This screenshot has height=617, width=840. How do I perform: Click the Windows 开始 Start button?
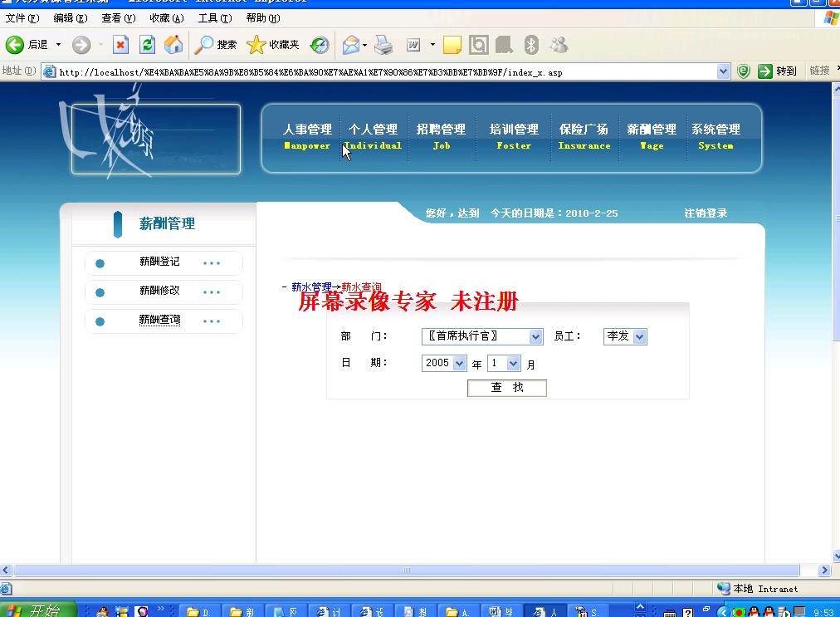(x=38, y=610)
